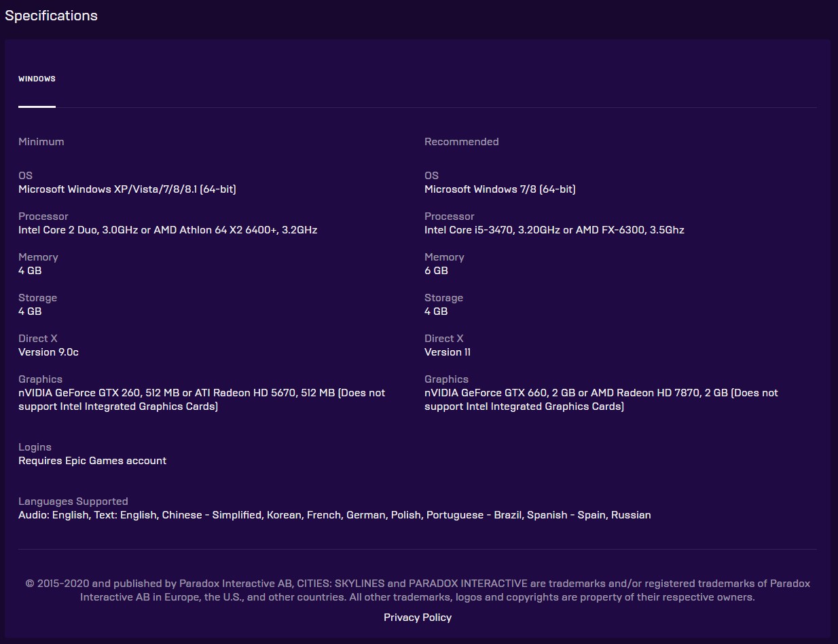Click Direct X Version 11 value
Viewport: 838px width, 644px height.
[448, 352]
